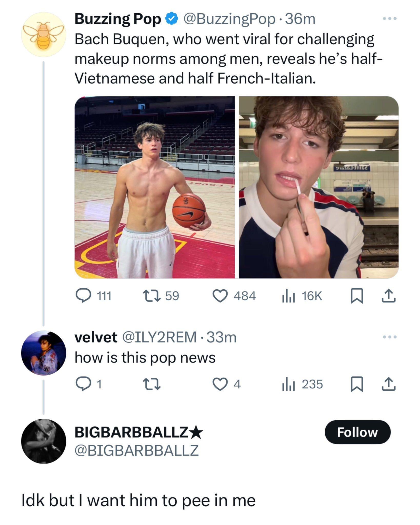The height and width of the screenshot is (525, 420).
Task: Open replies on the Buzzing Pop post
Action: pyautogui.click(x=83, y=296)
